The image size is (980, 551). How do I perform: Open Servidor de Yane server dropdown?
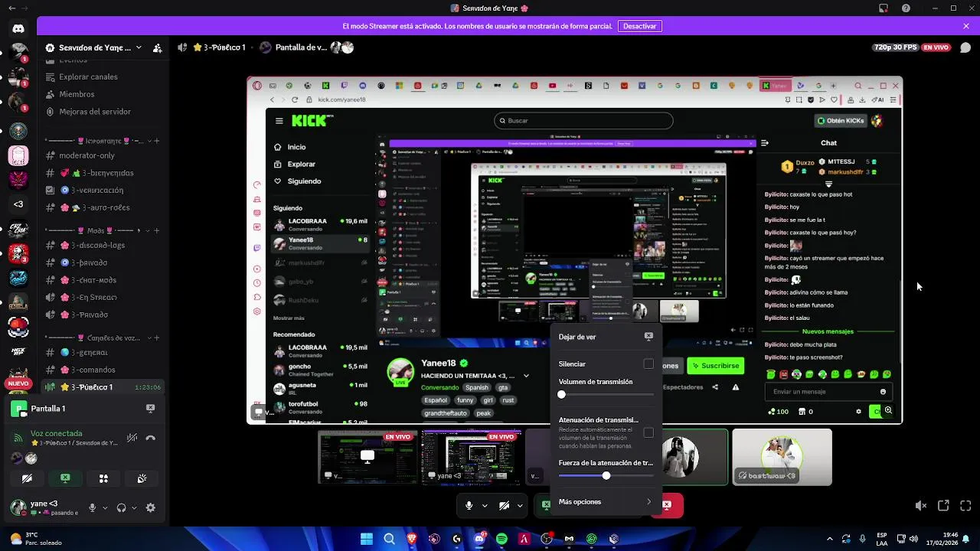point(94,47)
